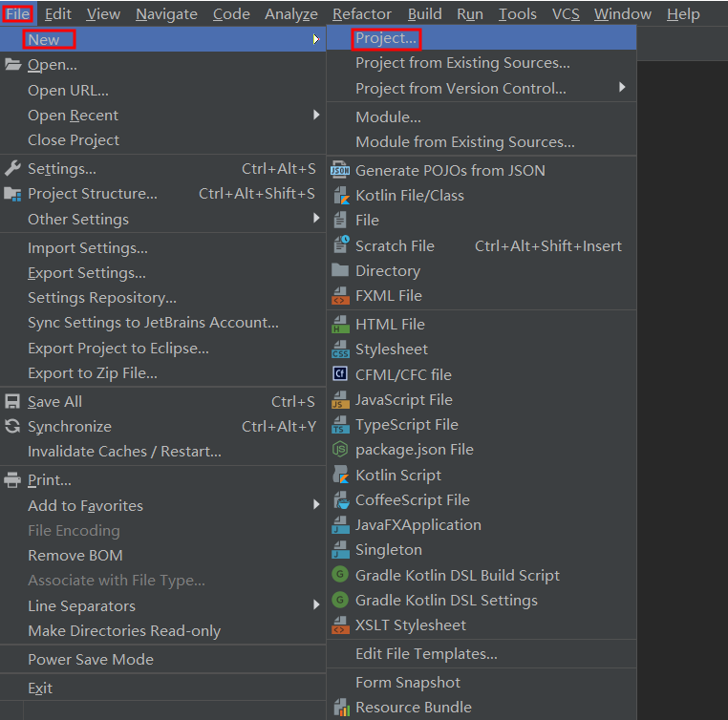Click the Singleton template icon
Screen dimensions: 728x720
(341, 550)
